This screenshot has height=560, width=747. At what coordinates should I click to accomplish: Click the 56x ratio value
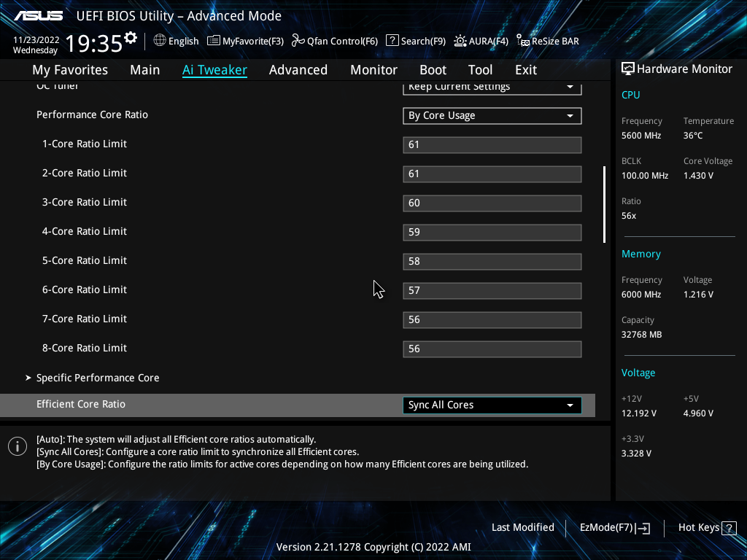click(628, 216)
